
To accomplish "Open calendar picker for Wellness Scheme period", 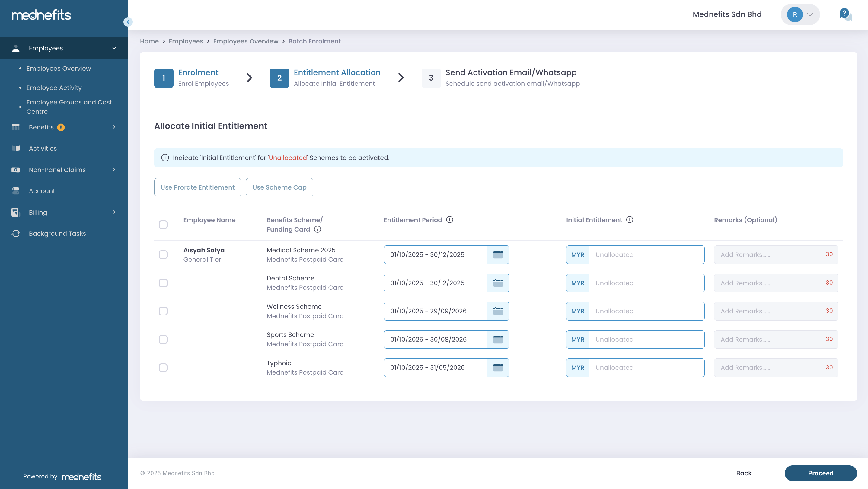I will pos(498,311).
